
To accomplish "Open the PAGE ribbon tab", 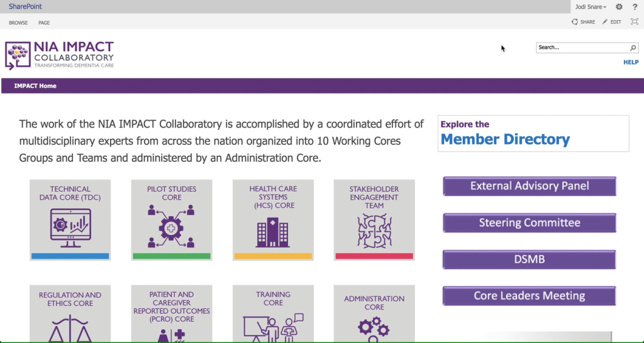I will pyautogui.click(x=44, y=23).
